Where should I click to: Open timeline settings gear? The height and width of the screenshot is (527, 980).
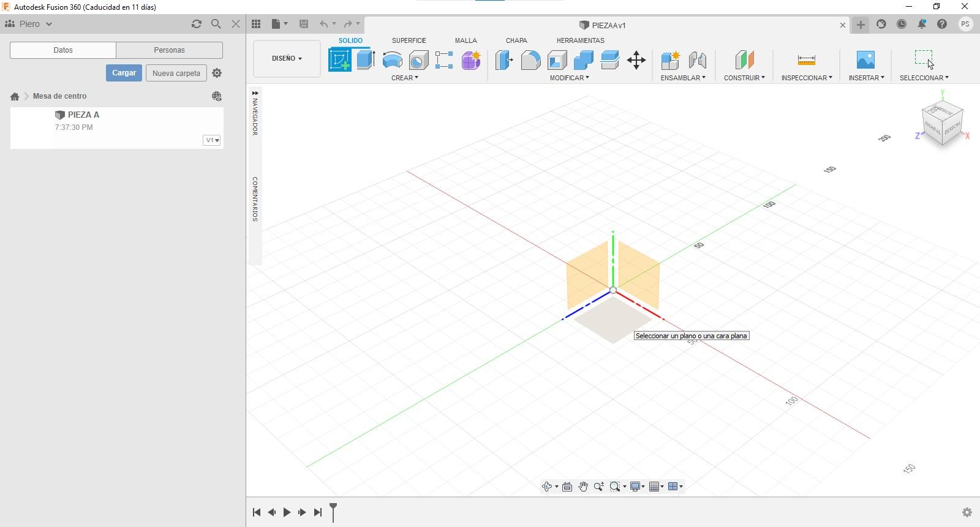[967, 512]
